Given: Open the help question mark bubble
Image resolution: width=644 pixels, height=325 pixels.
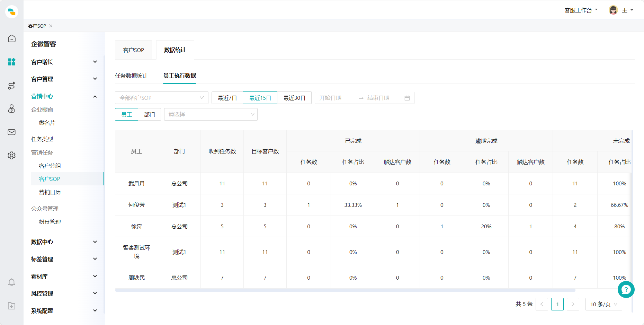Looking at the screenshot, I should (x=626, y=289).
